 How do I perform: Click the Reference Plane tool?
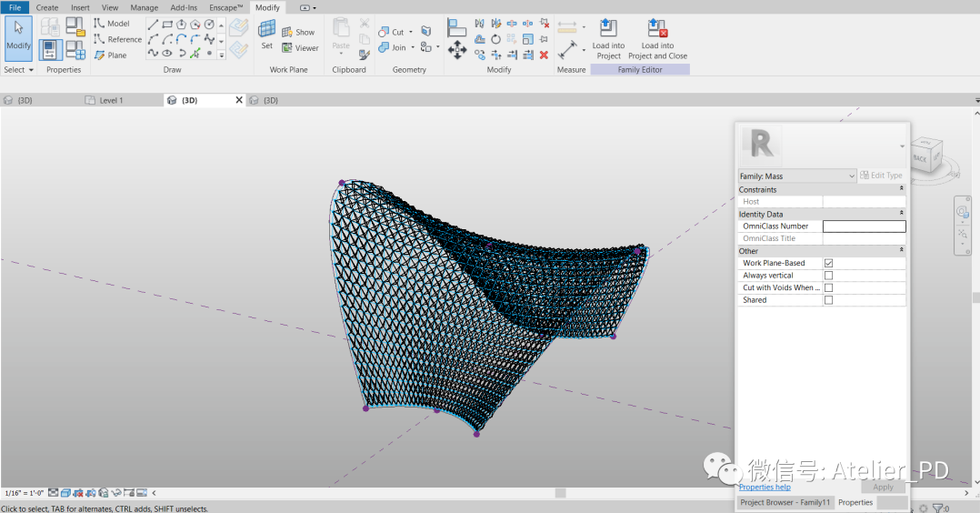(110, 55)
